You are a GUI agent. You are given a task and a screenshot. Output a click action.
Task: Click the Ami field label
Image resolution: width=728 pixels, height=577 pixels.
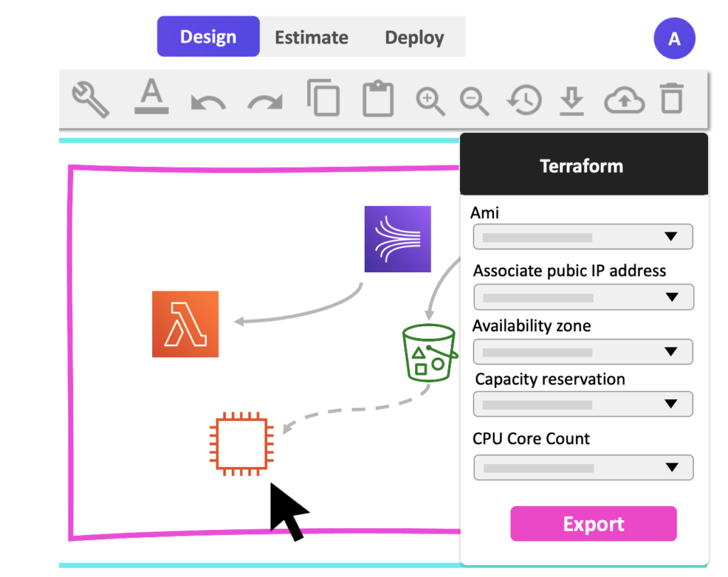[x=484, y=212]
